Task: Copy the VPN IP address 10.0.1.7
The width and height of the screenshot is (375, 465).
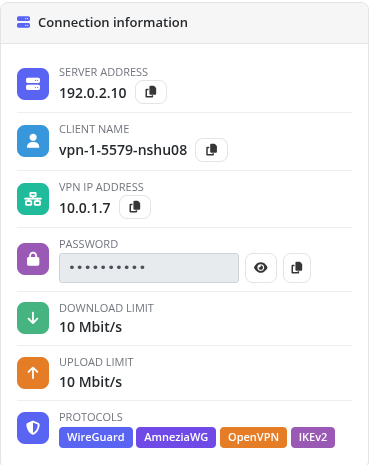Action: coord(135,207)
